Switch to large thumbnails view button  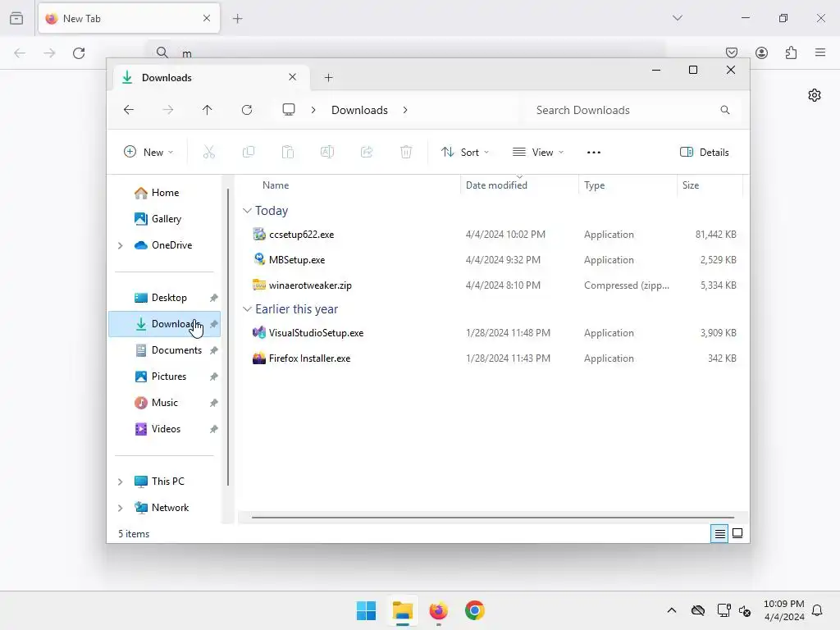pos(737,533)
